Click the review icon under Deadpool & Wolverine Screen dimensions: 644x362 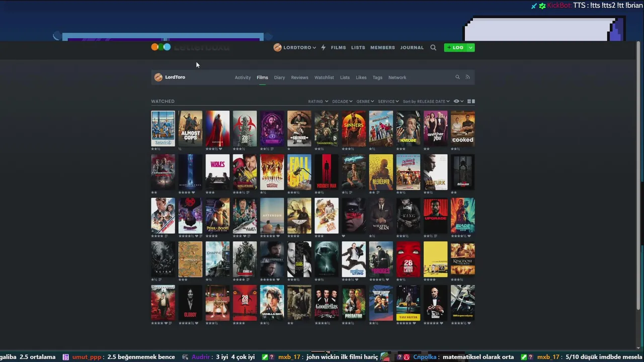click(248, 192)
